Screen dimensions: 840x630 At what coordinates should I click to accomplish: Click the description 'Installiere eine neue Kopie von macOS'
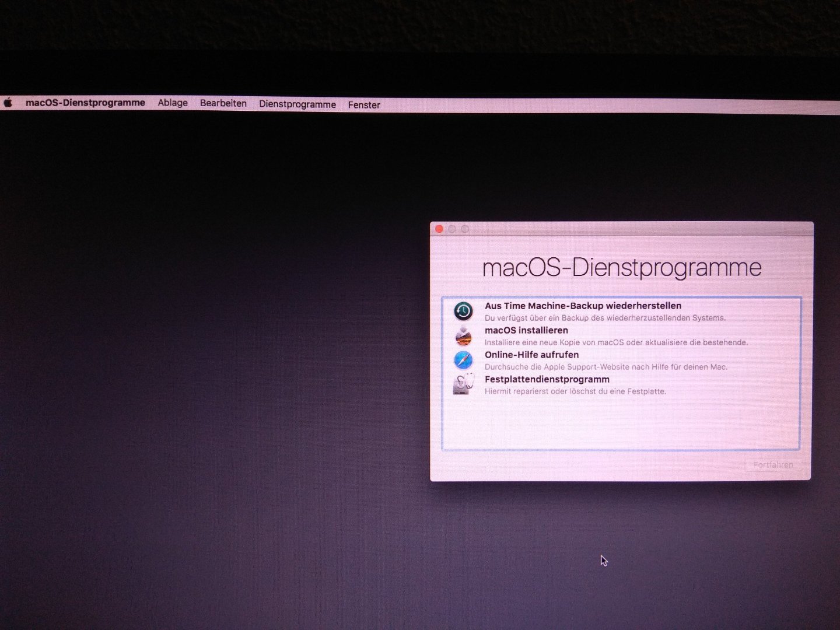click(616, 342)
